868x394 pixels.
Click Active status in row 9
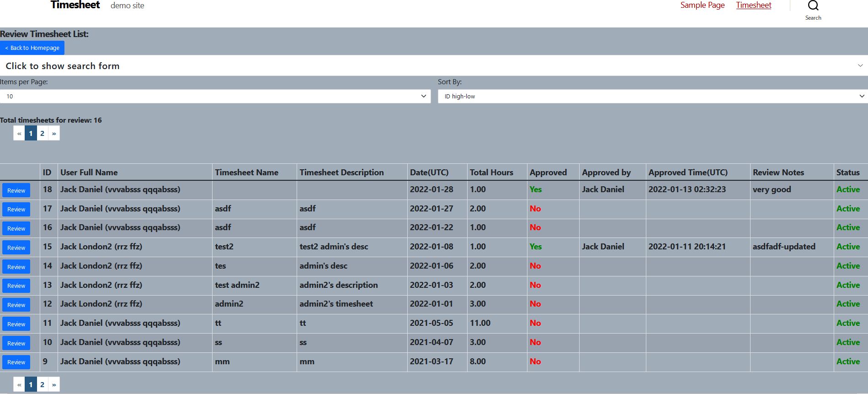pyautogui.click(x=848, y=362)
